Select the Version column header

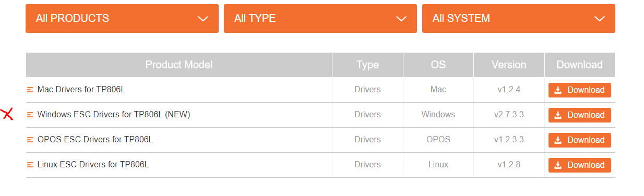[509, 65]
